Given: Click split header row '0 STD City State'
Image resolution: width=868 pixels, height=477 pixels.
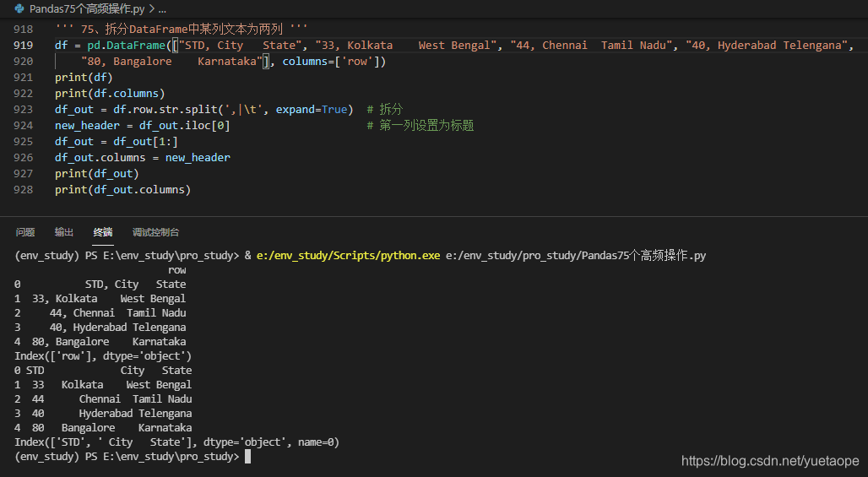Looking at the screenshot, I should pos(103,370).
